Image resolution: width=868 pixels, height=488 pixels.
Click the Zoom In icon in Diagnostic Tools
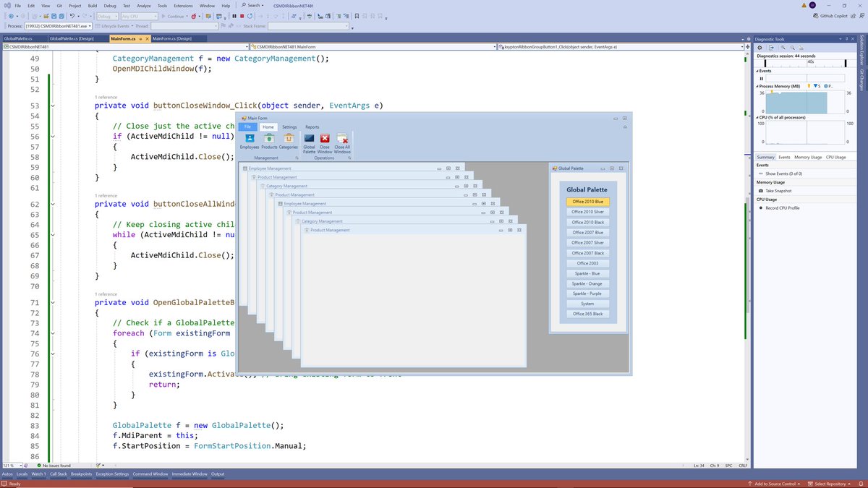[x=783, y=48]
